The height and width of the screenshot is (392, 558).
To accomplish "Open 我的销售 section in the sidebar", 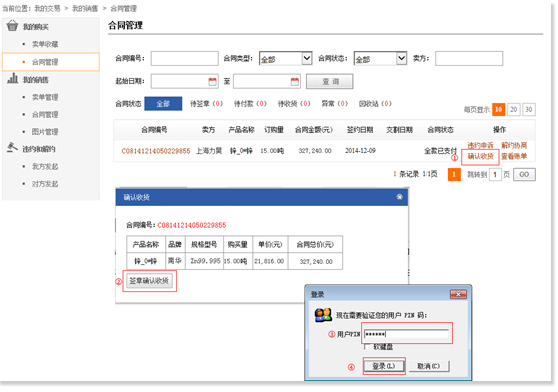I will tap(36, 80).
